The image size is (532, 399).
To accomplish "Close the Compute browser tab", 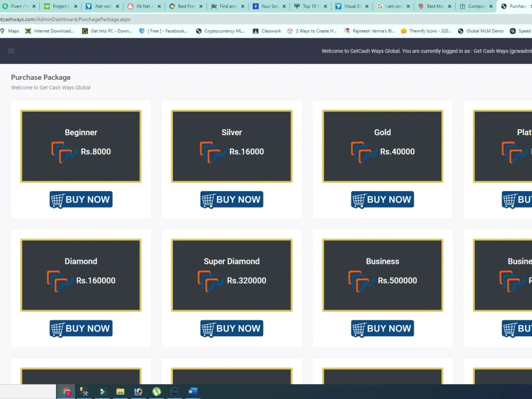I will coord(491,6).
